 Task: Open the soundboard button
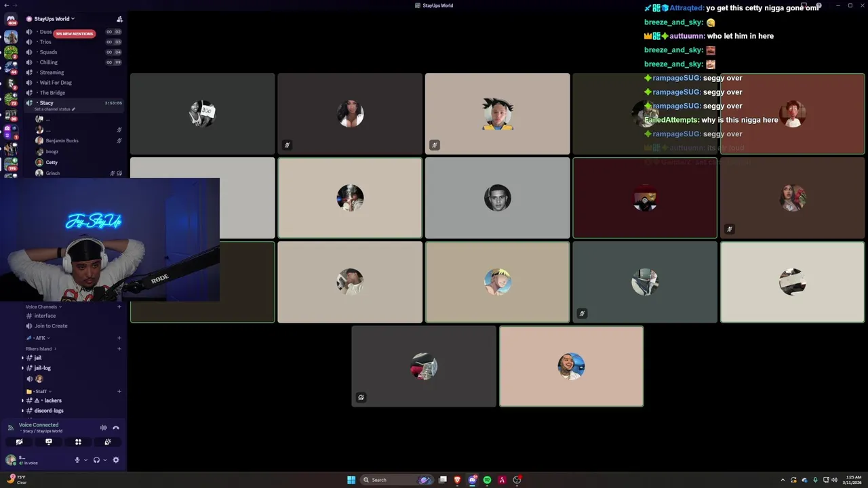[x=108, y=442]
